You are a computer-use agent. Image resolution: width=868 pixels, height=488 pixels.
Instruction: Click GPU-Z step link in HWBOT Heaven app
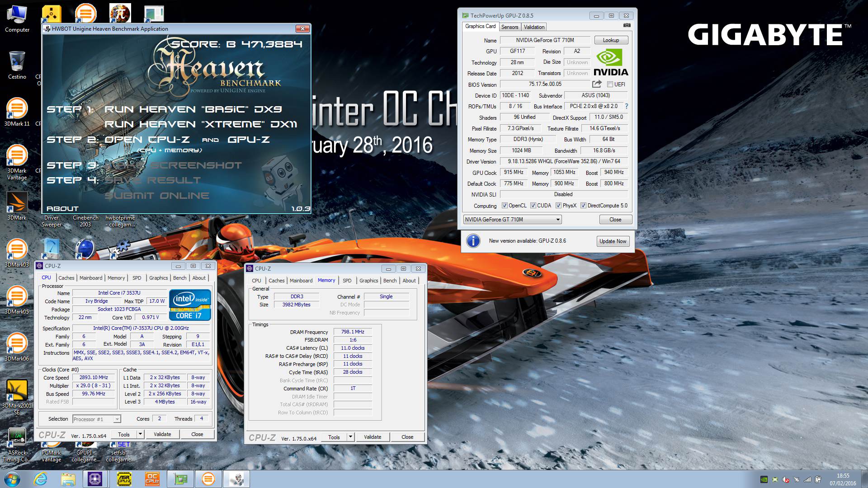pos(248,140)
